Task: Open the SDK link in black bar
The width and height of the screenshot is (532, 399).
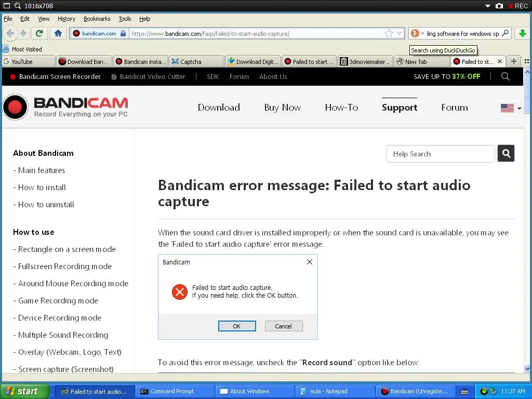Action: [212, 77]
